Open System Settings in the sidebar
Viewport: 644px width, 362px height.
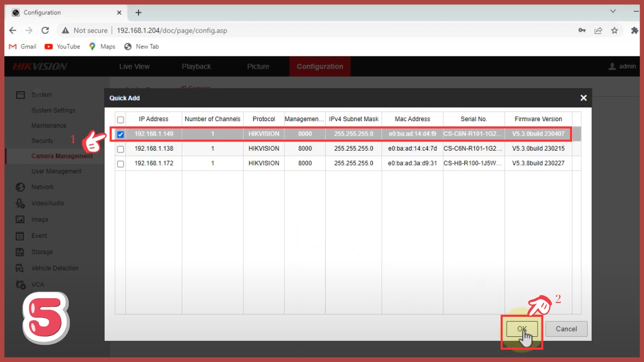53,110
